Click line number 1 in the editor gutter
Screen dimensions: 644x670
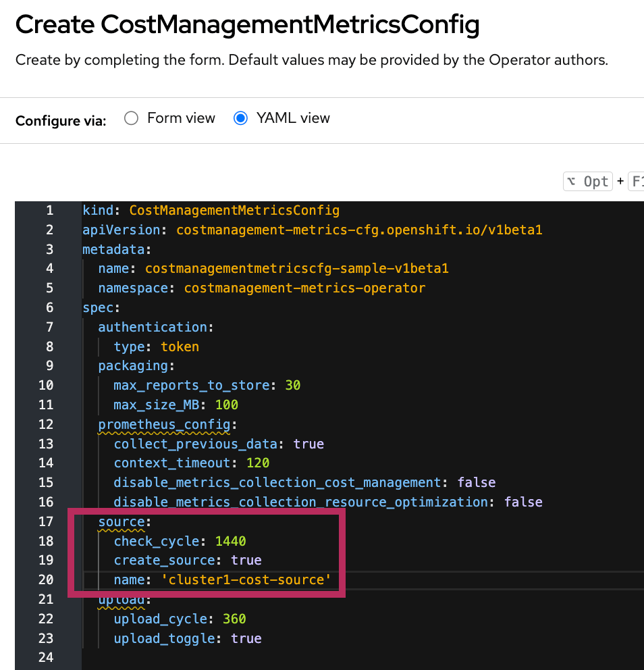pyautogui.click(x=49, y=211)
